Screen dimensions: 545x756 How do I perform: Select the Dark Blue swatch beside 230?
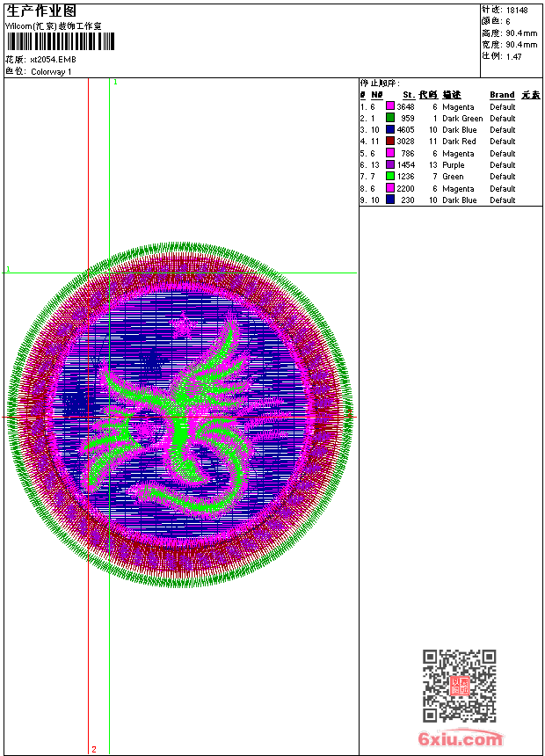pos(390,200)
